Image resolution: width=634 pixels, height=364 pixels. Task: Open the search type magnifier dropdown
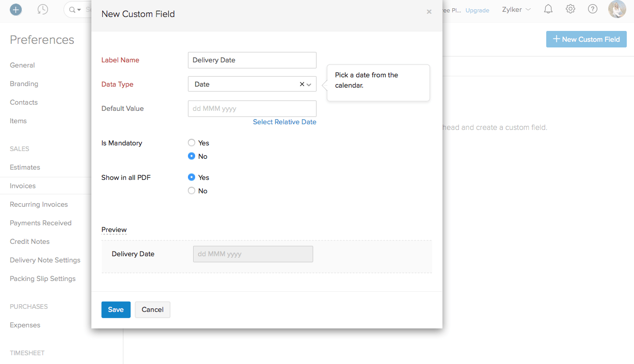pyautogui.click(x=75, y=10)
